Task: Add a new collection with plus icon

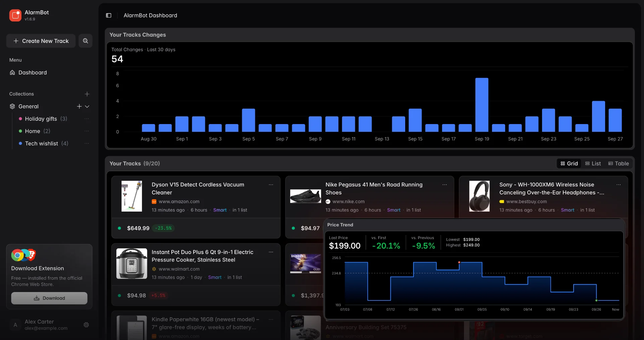Action: pyautogui.click(x=87, y=94)
